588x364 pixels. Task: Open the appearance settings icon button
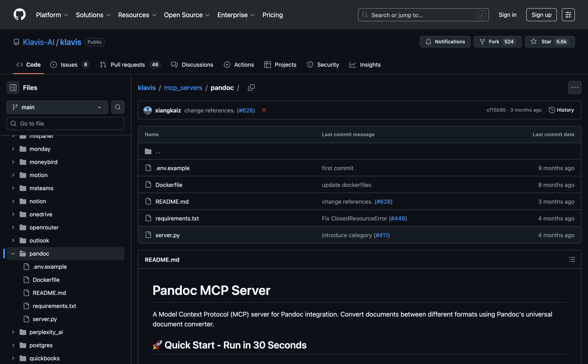[x=568, y=15]
